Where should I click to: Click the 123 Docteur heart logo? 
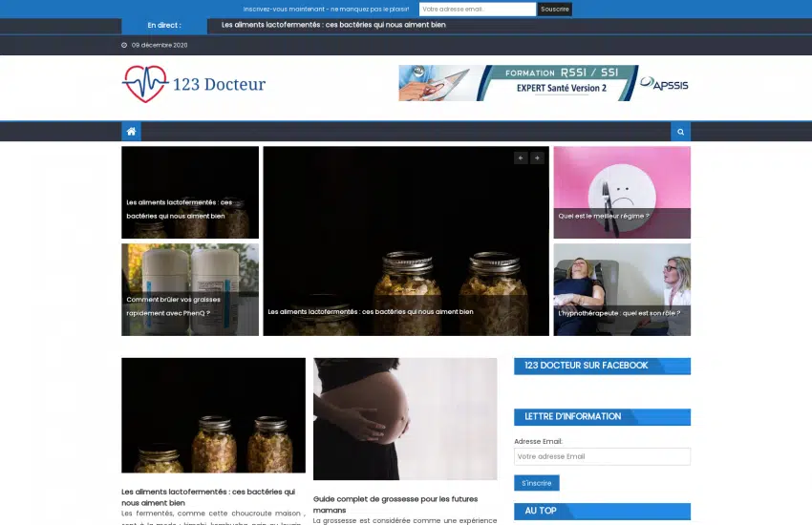tap(145, 84)
